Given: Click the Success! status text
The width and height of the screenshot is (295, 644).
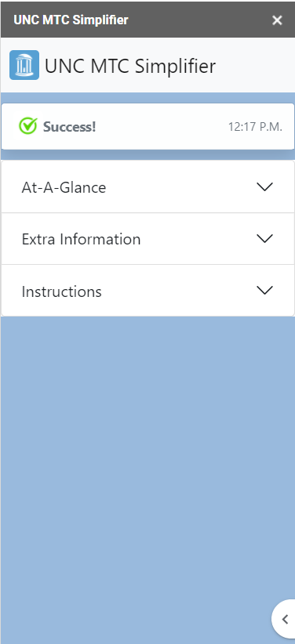Looking at the screenshot, I should tap(70, 127).
